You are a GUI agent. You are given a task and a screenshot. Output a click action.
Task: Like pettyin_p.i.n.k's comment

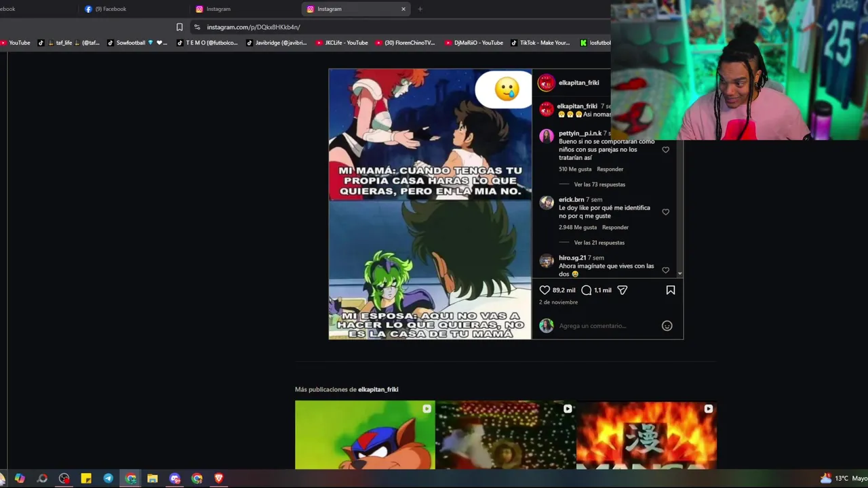pyautogui.click(x=665, y=150)
